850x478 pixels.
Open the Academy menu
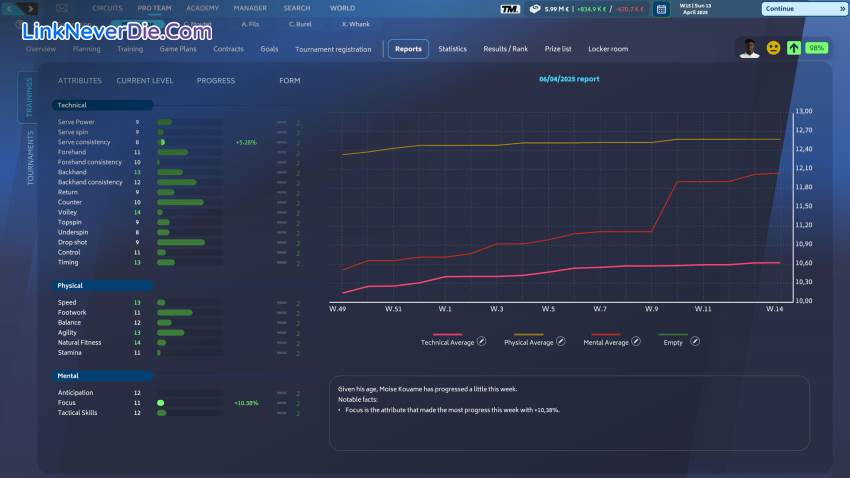[x=202, y=8]
